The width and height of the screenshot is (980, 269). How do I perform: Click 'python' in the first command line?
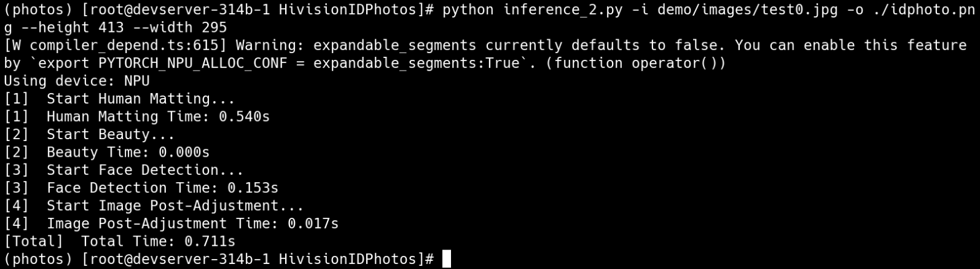[468, 10]
